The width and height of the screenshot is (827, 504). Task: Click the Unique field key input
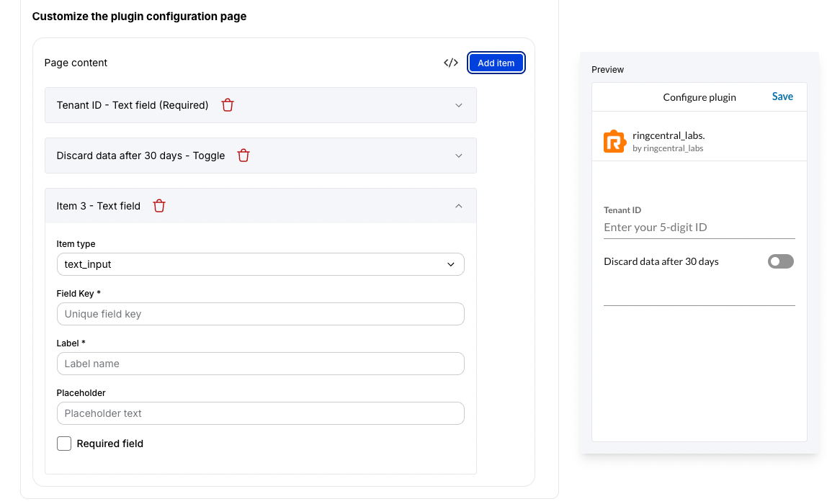pyautogui.click(x=260, y=314)
